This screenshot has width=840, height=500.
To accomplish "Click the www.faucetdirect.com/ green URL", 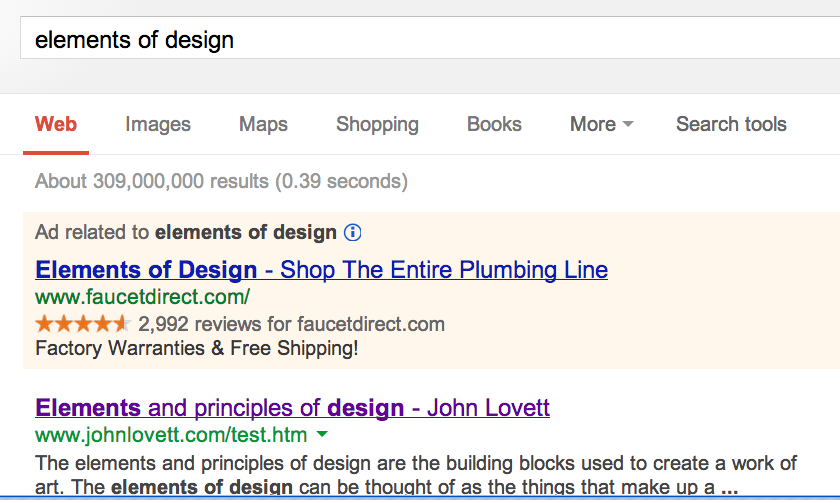I will click(x=142, y=297).
